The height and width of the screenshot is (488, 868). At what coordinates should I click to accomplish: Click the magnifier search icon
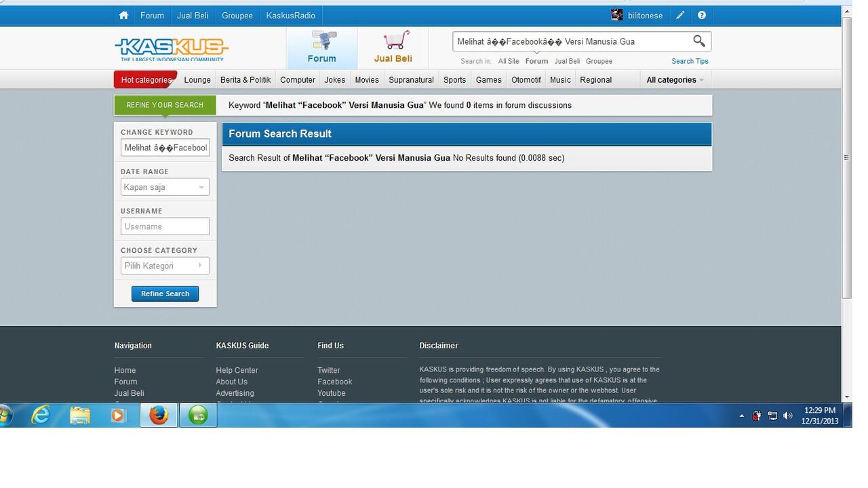[699, 41]
